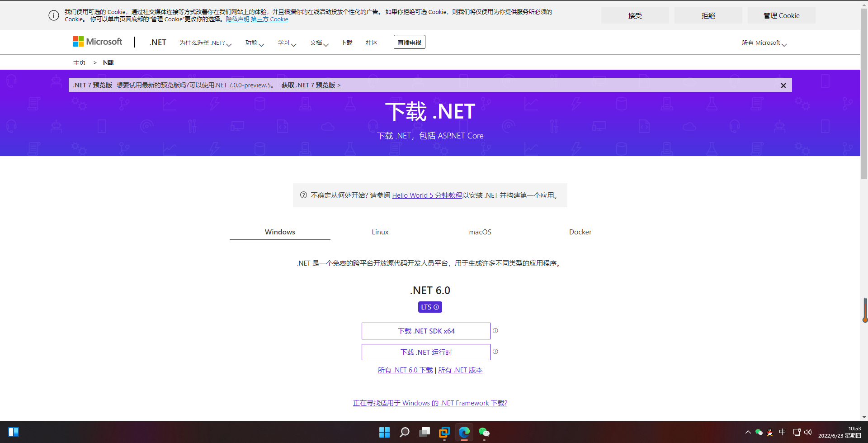Viewport: 868px width, 443px height.
Task: Open Hello World 5 分钟教程 link
Action: pyautogui.click(x=427, y=195)
